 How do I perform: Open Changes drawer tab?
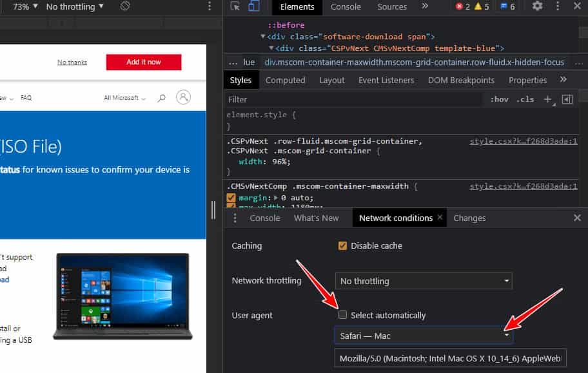(x=469, y=218)
